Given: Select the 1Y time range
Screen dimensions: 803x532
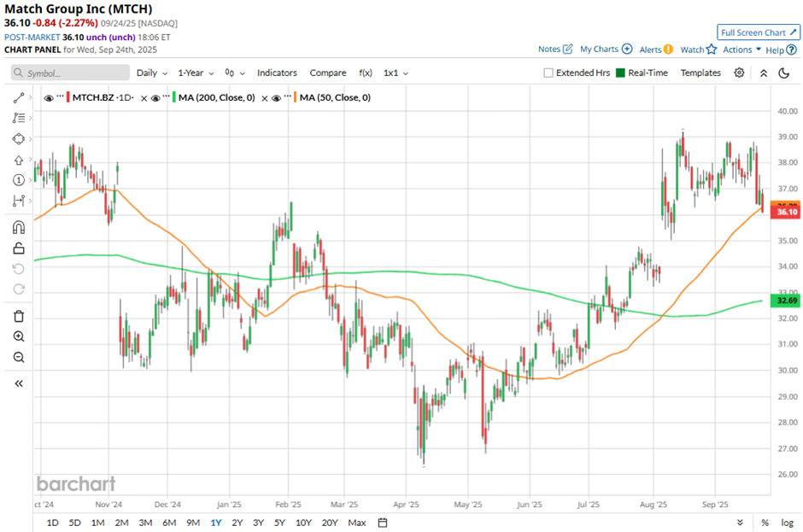Looking at the screenshot, I should tap(215, 523).
